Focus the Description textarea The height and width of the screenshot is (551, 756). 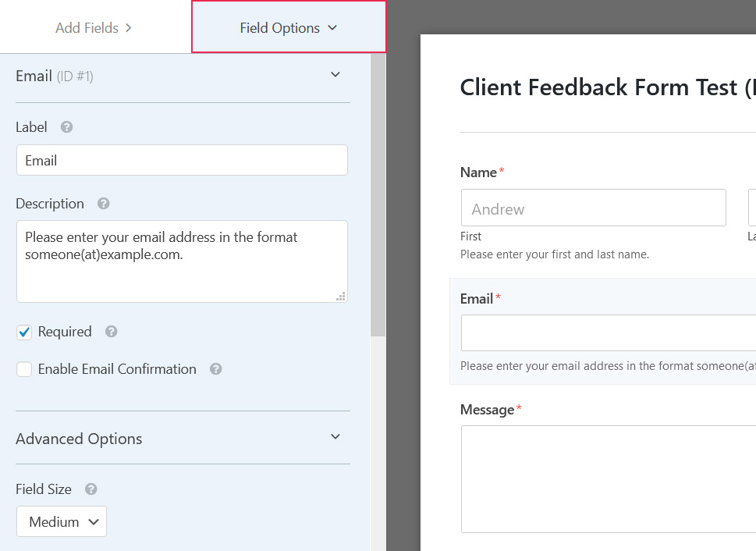(182, 261)
